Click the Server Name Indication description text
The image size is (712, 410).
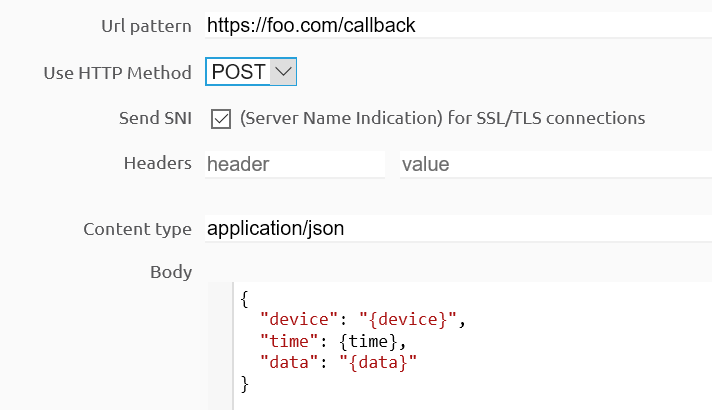coord(442,118)
